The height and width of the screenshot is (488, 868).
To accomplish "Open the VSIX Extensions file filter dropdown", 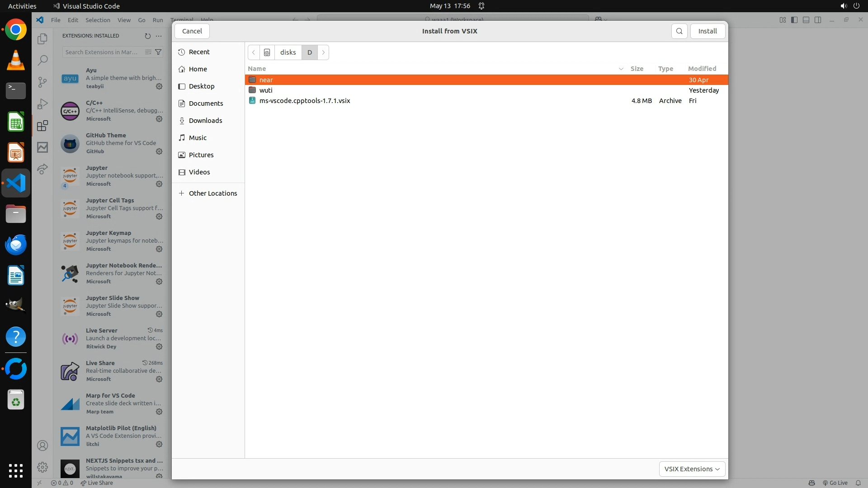I will click(692, 469).
